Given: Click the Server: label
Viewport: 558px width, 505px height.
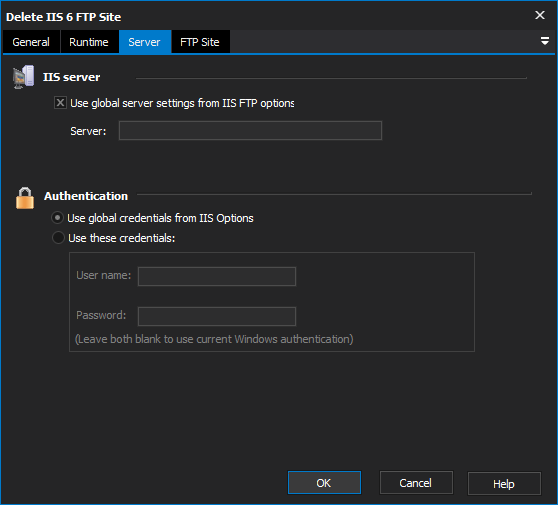Looking at the screenshot, I should 88,131.
